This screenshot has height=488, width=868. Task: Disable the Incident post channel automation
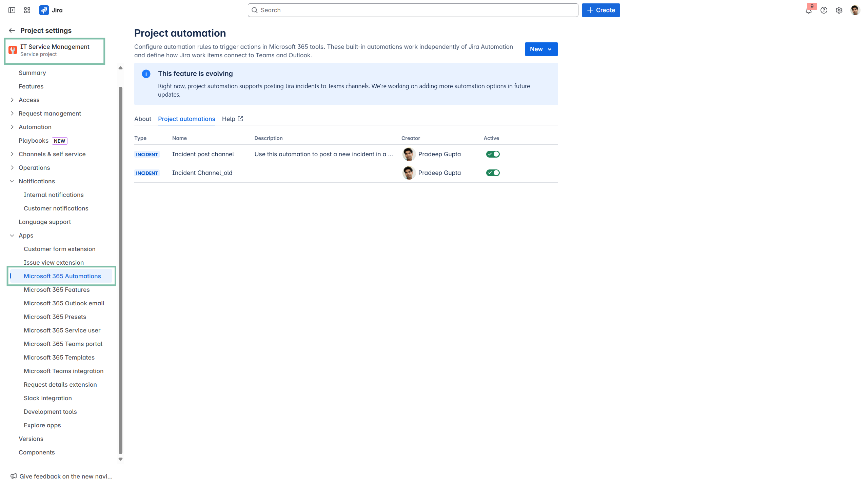(x=493, y=154)
